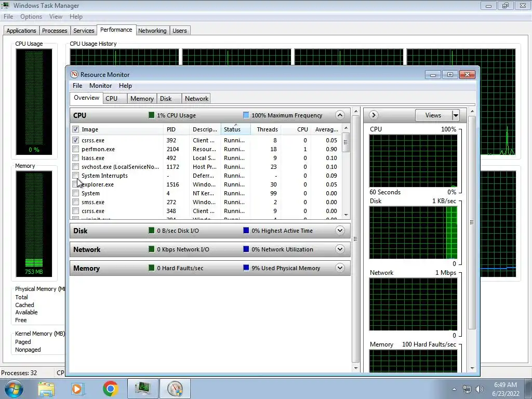Click the network tray icon
This screenshot has width=532, height=399.
click(x=467, y=389)
